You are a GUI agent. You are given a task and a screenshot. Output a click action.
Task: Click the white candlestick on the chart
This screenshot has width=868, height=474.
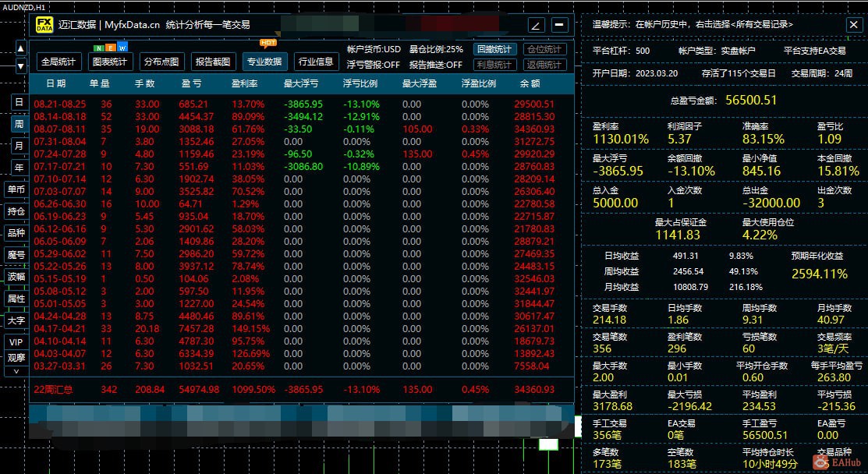[548, 444]
